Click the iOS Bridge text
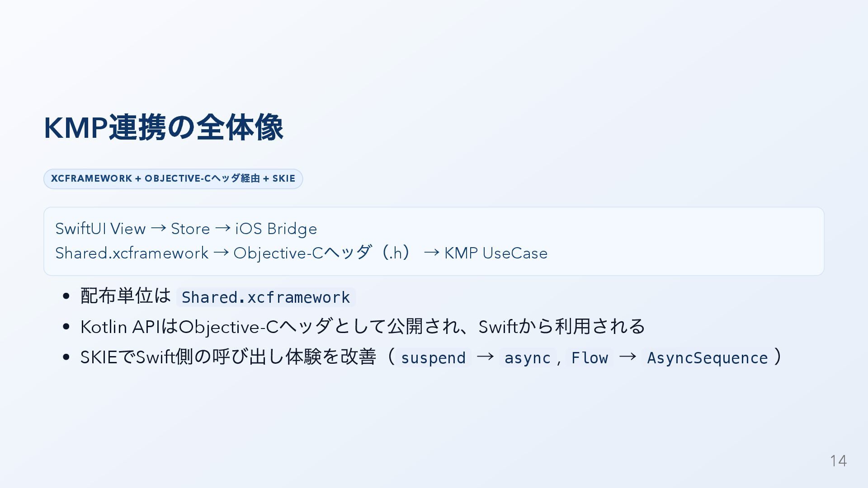 (276, 229)
